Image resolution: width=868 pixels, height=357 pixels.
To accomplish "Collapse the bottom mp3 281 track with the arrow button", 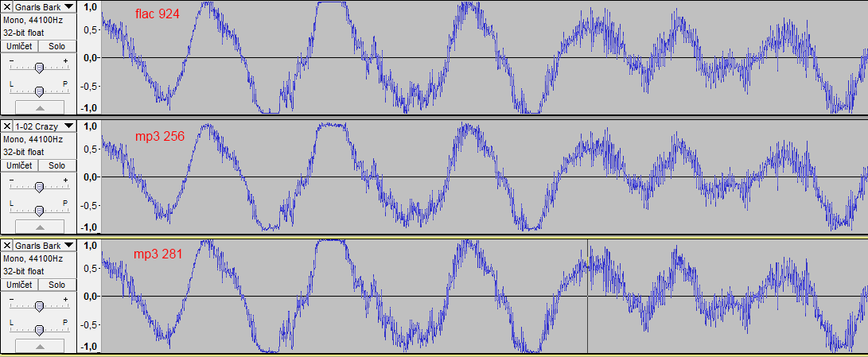I will click(x=39, y=346).
